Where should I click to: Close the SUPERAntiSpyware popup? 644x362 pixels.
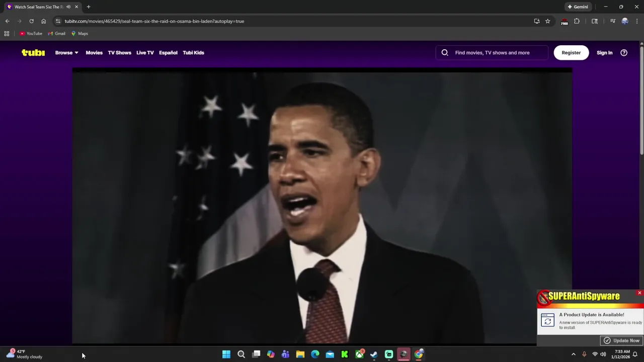pos(639,293)
